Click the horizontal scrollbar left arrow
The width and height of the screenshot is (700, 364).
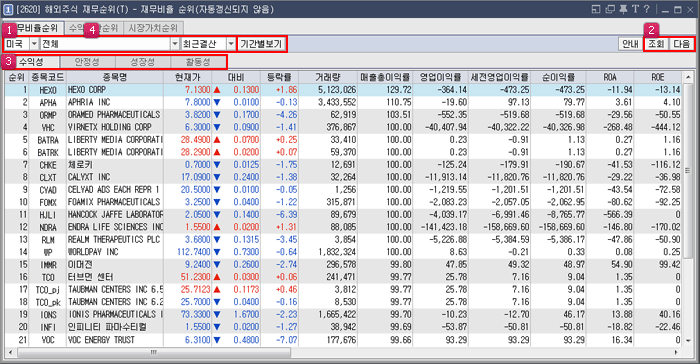(x=11, y=352)
